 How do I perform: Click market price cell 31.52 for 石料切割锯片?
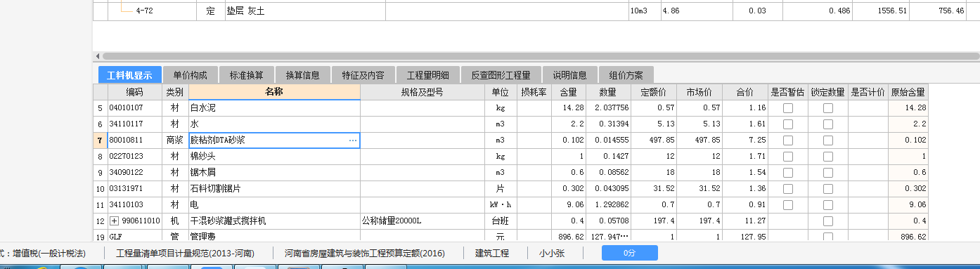pyautogui.click(x=700, y=189)
